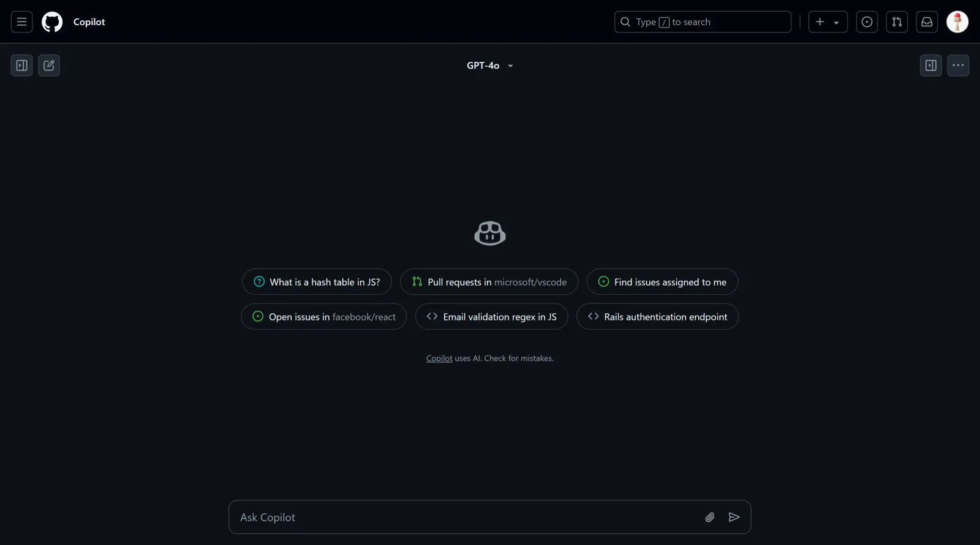Screen dimensions: 980x545
Task: Attach a file using the paperclip icon
Action: pyautogui.click(x=710, y=517)
